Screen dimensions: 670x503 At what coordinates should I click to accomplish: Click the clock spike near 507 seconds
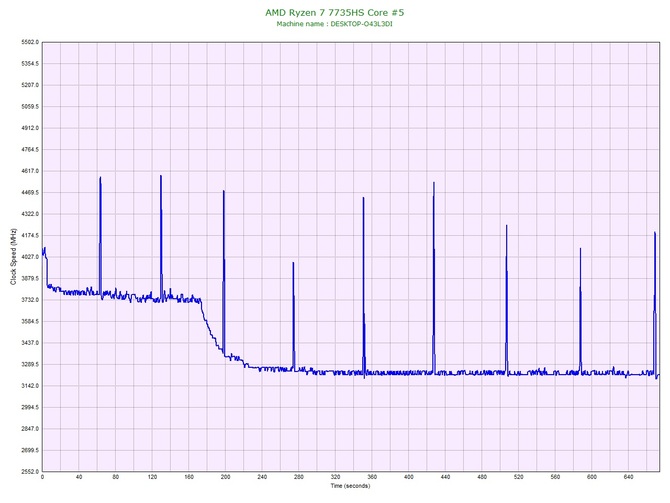tap(507, 299)
